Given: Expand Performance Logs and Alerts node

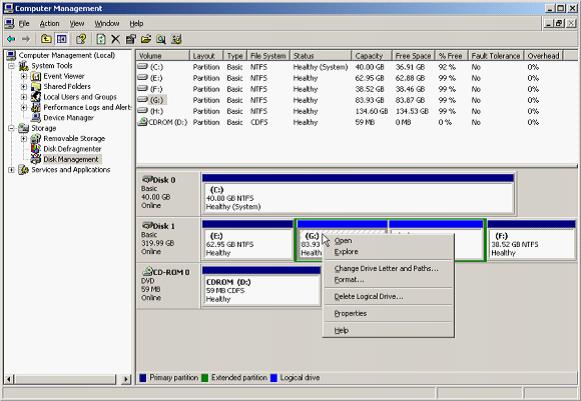Looking at the screenshot, I should 24,107.
